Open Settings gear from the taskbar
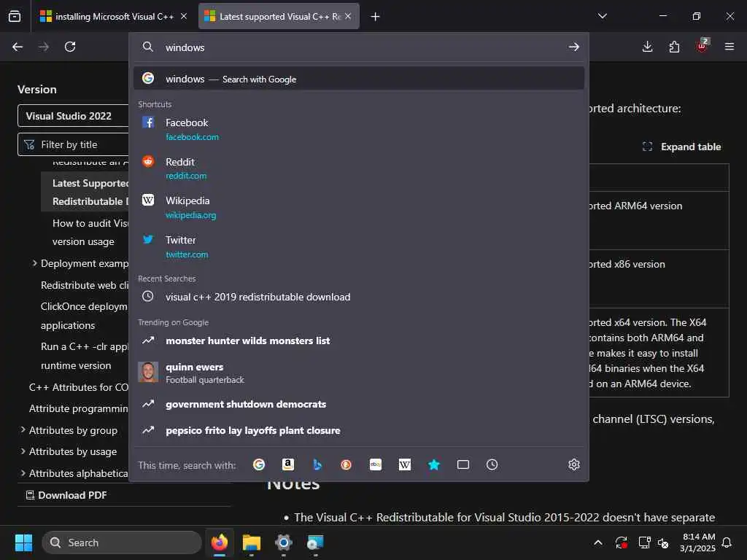The image size is (747, 560). tap(284, 542)
